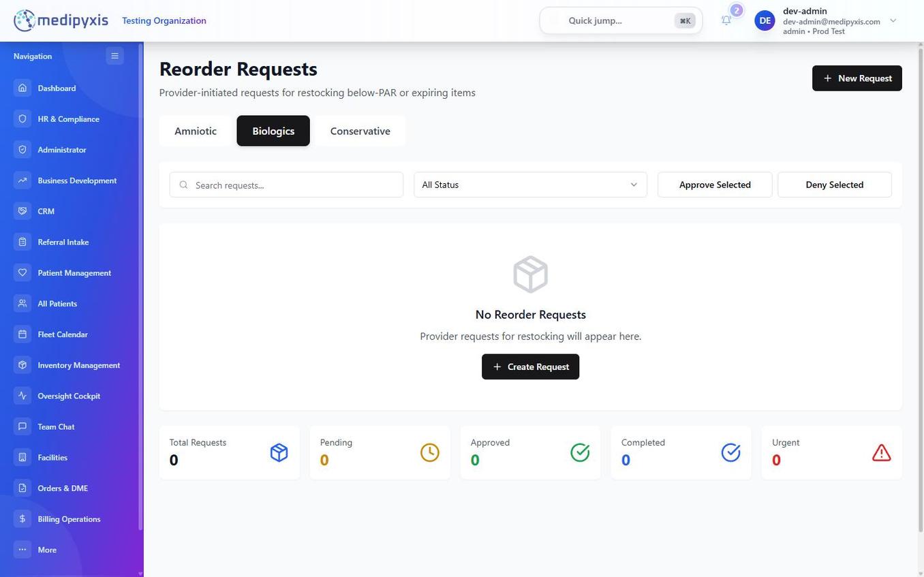The image size is (924, 577).
Task: Expand the user account menu chevron
Action: 893,20
